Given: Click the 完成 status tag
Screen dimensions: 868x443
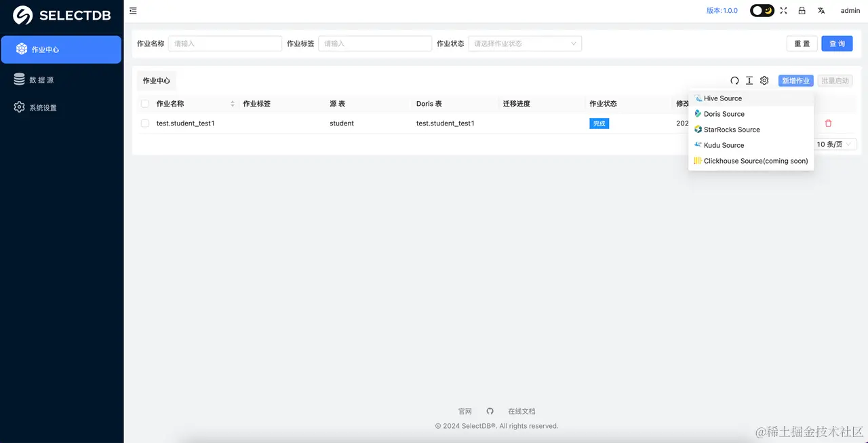Looking at the screenshot, I should 599,123.
